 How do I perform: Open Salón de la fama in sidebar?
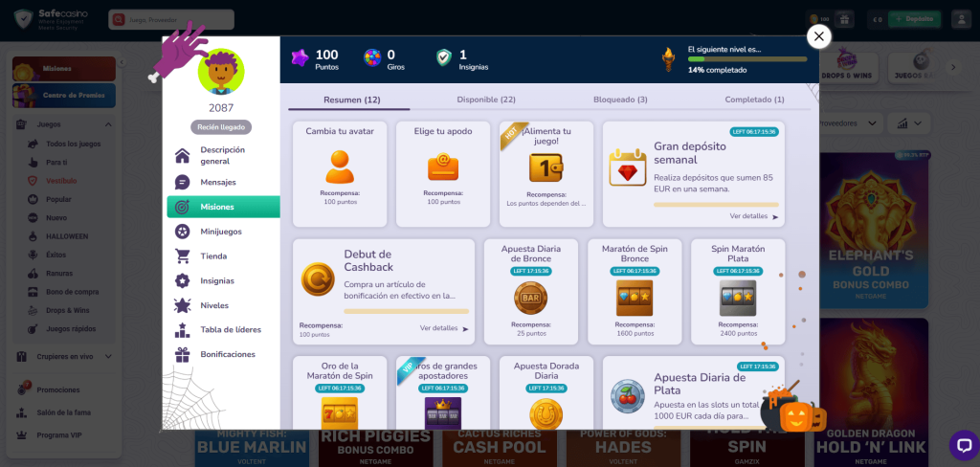(63, 412)
